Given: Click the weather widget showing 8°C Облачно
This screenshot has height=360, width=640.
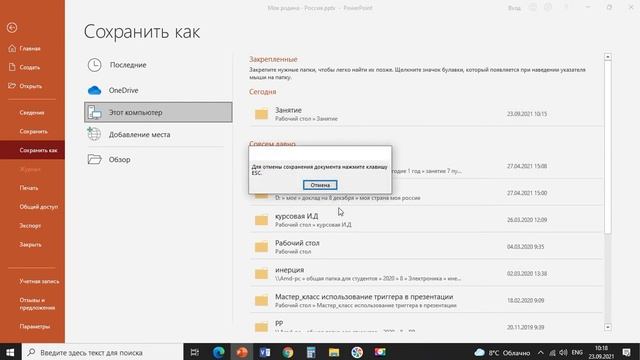Looking at the screenshot, I should point(502,352).
